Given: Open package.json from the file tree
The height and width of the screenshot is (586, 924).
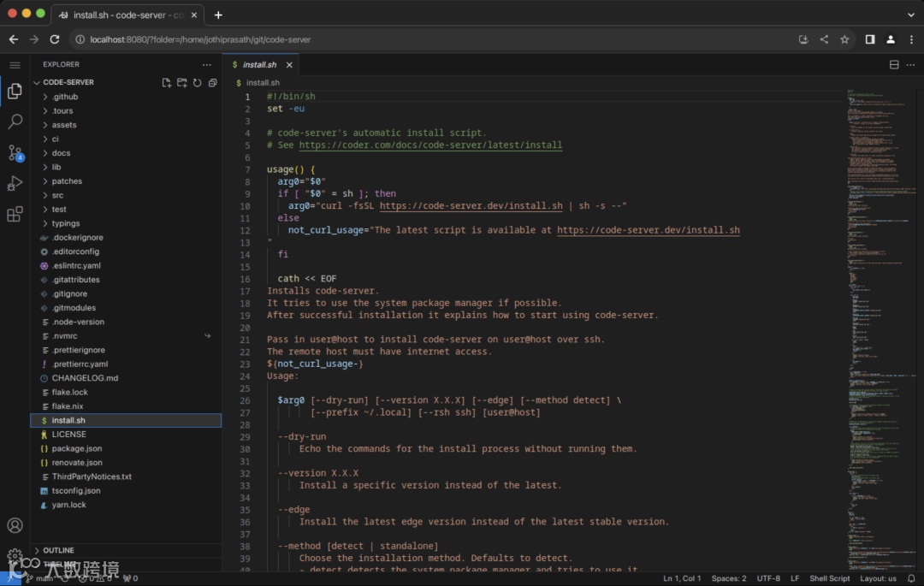Looking at the screenshot, I should coord(76,448).
